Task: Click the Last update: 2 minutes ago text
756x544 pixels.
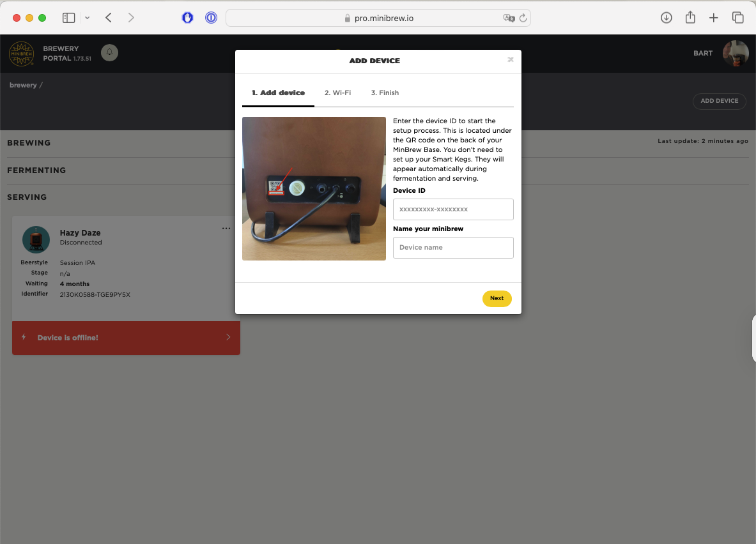Action: 703,141
